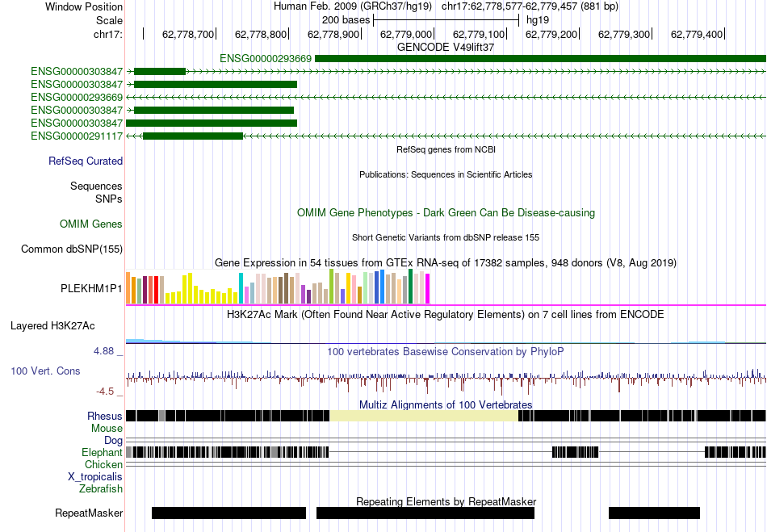Select the chr17: ruler label

pos(108,34)
